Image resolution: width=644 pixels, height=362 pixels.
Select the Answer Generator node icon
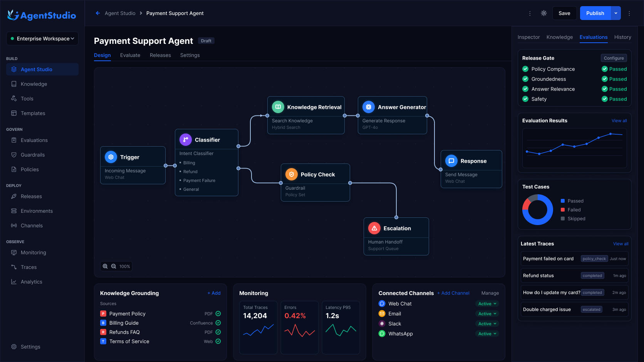point(369,107)
